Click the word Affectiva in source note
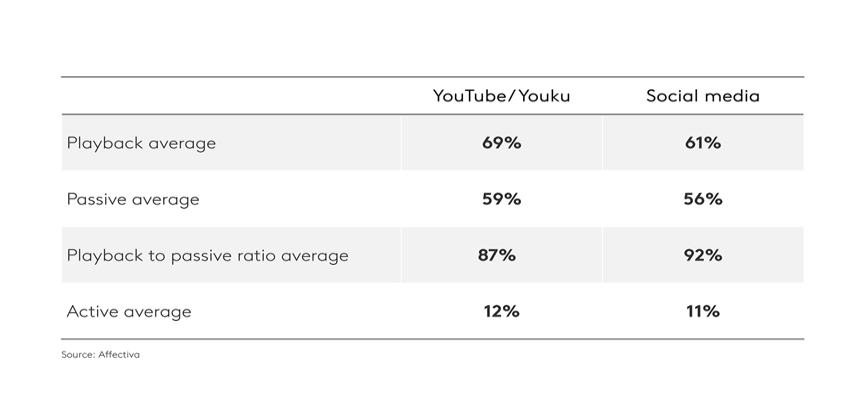 119,354
